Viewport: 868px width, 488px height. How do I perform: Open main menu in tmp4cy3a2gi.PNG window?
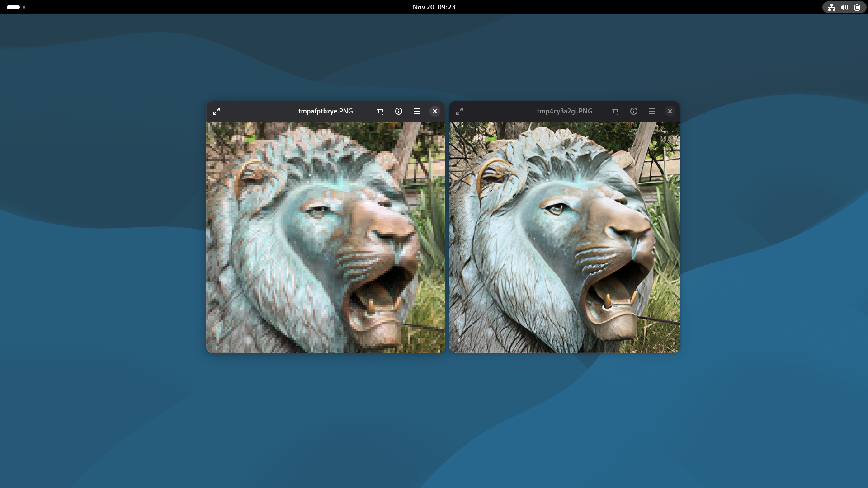point(652,111)
